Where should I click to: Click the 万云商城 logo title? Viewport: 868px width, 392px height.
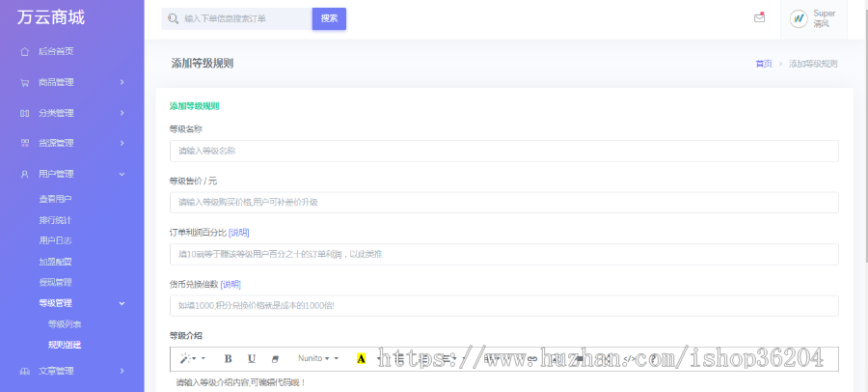point(51,17)
